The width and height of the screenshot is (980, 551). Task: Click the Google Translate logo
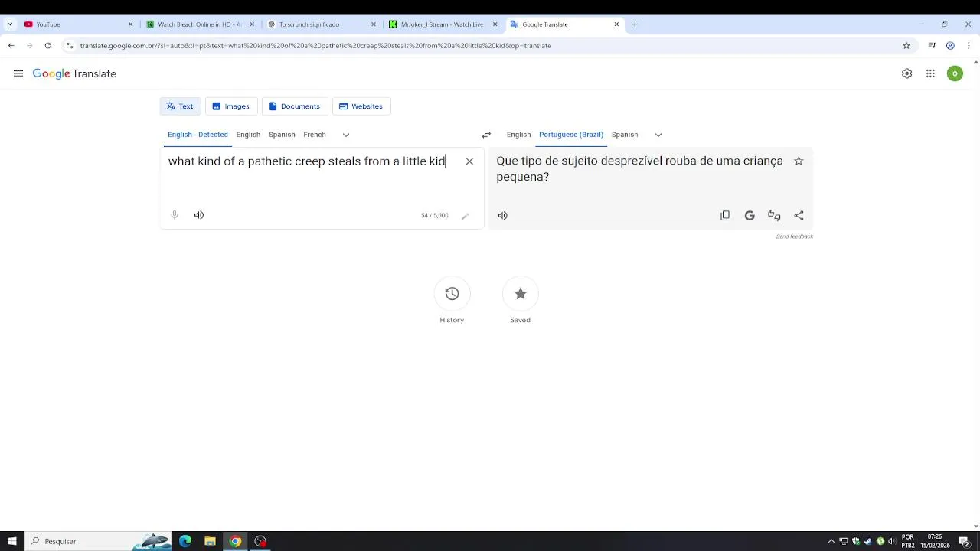pyautogui.click(x=74, y=73)
